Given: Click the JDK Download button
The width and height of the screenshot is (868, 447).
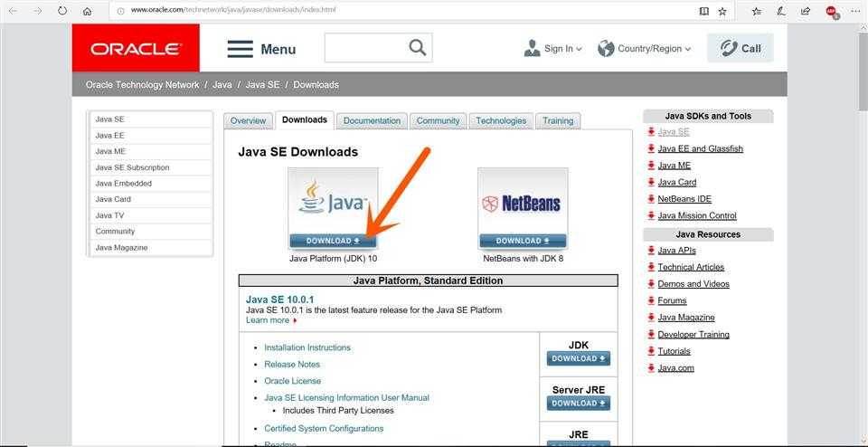Looking at the screenshot, I should click(x=579, y=358).
